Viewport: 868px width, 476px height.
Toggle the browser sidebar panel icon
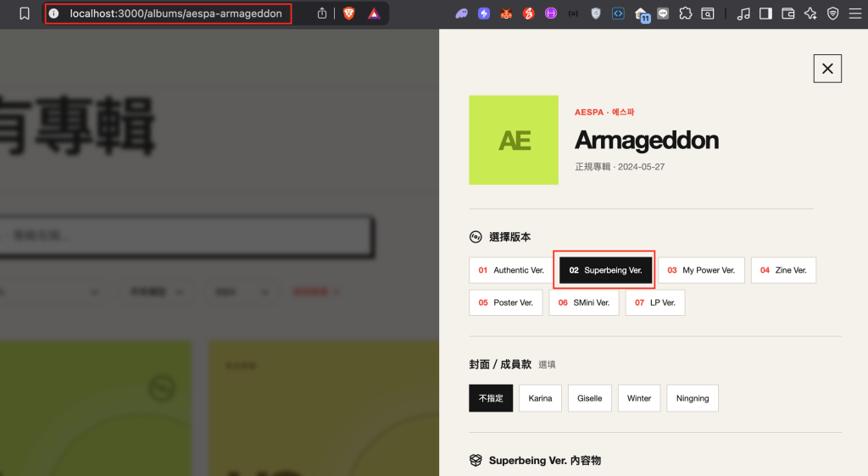[x=765, y=14]
